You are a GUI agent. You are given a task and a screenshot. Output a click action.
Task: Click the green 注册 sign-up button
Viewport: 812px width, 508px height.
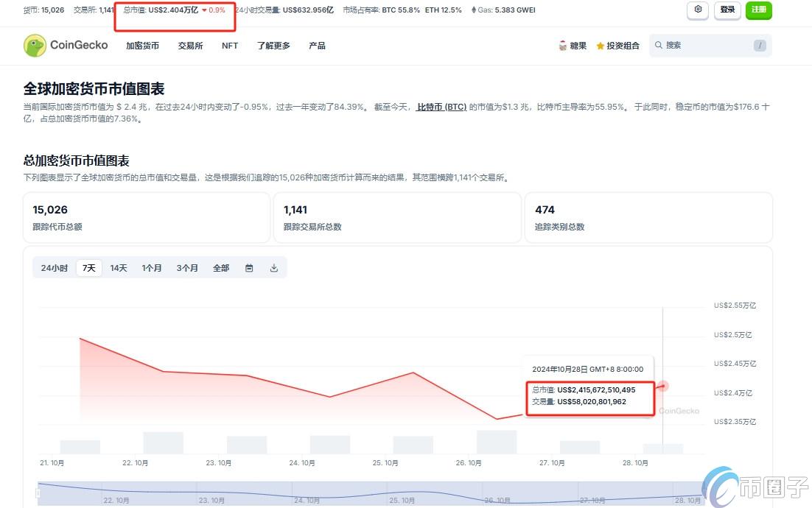pyautogui.click(x=758, y=10)
